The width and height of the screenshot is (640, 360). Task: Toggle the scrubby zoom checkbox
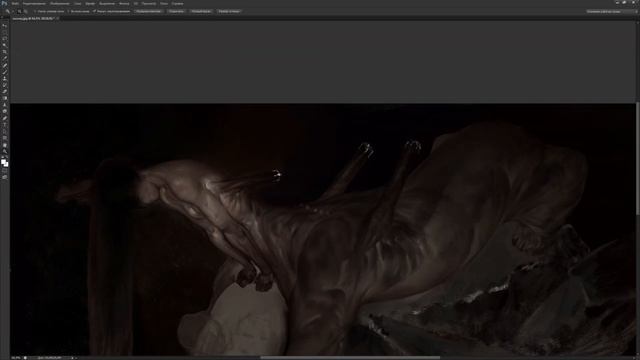click(94, 11)
